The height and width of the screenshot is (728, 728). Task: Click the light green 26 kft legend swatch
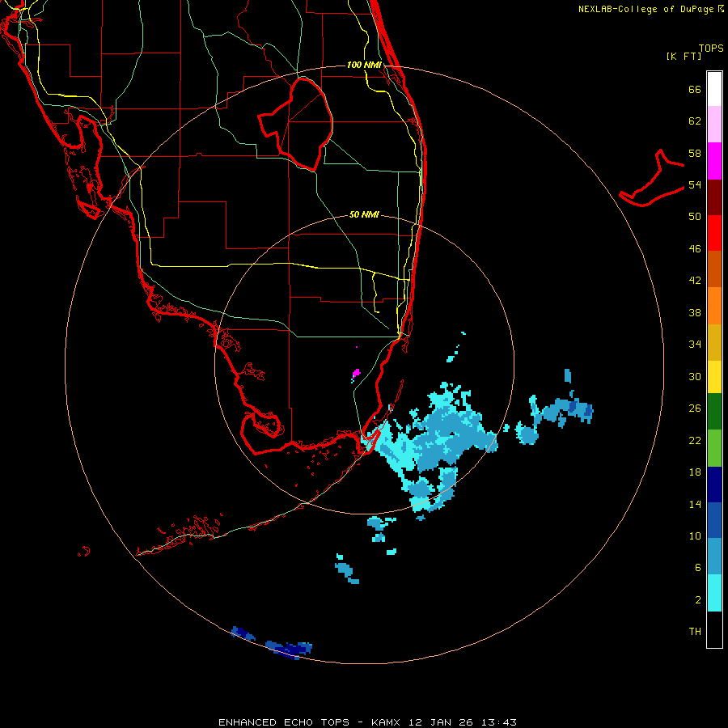[x=714, y=448]
